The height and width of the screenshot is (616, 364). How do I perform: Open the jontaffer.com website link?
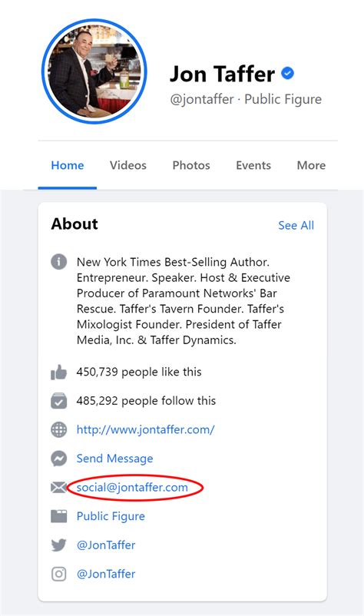[x=145, y=429]
